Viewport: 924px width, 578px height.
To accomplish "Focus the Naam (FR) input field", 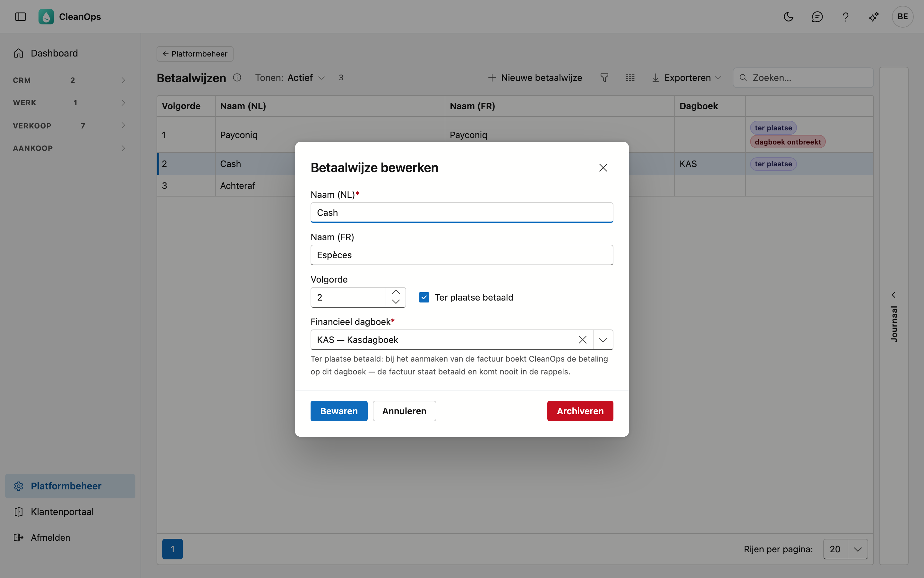I will (x=462, y=255).
